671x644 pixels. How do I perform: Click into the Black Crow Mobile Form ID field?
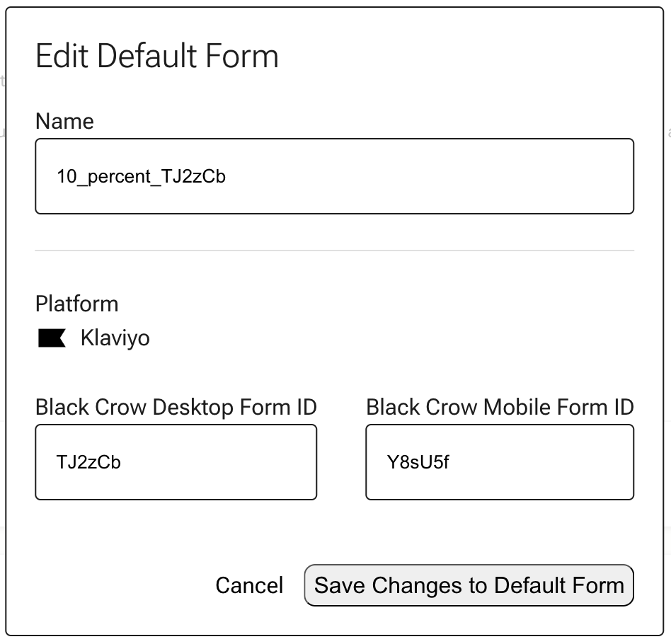(500, 462)
